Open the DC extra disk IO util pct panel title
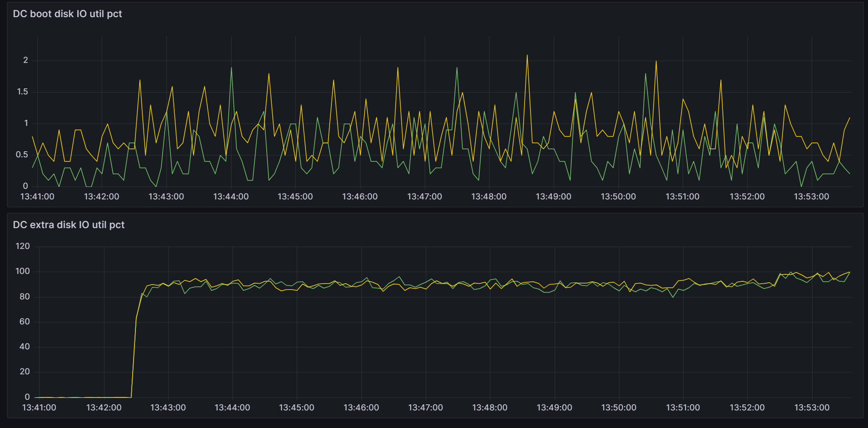 [x=69, y=225]
